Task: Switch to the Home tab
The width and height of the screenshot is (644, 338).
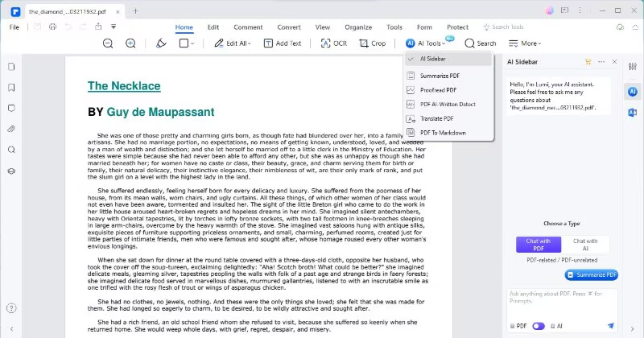Action: tap(184, 27)
